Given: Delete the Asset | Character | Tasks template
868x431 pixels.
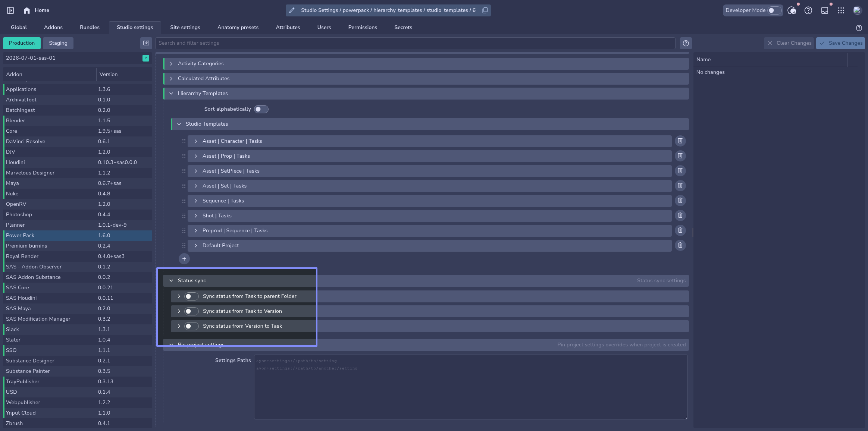Looking at the screenshot, I should point(680,141).
